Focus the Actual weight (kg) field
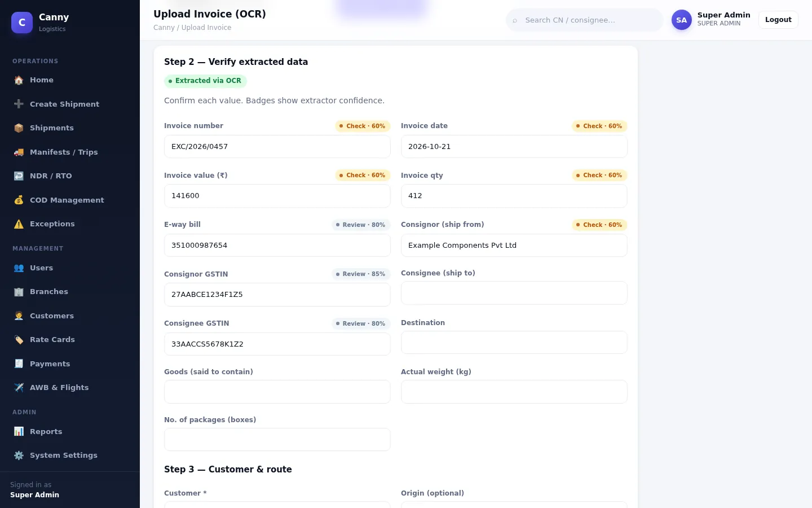This screenshot has width=812, height=508. tap(514, 392)
